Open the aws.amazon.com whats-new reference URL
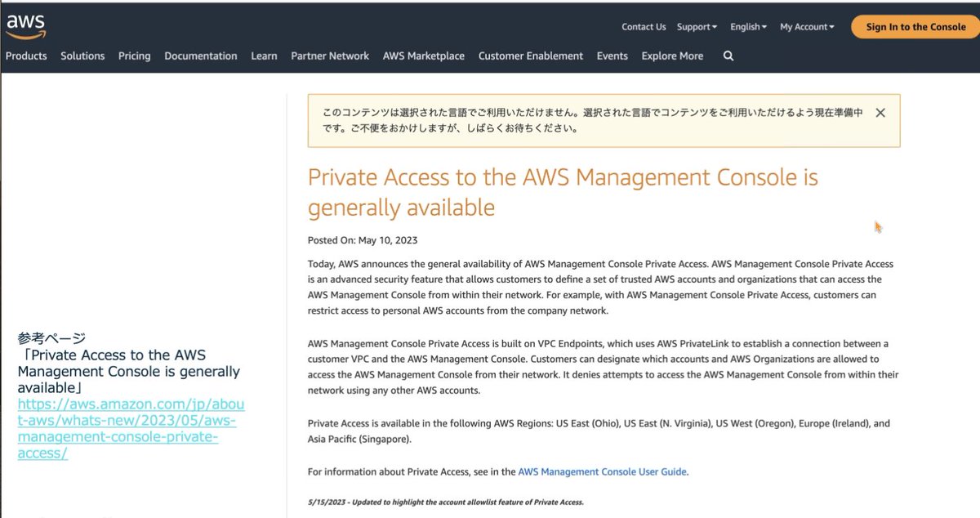This screenshot has height=518, width=980. (131, 429)
